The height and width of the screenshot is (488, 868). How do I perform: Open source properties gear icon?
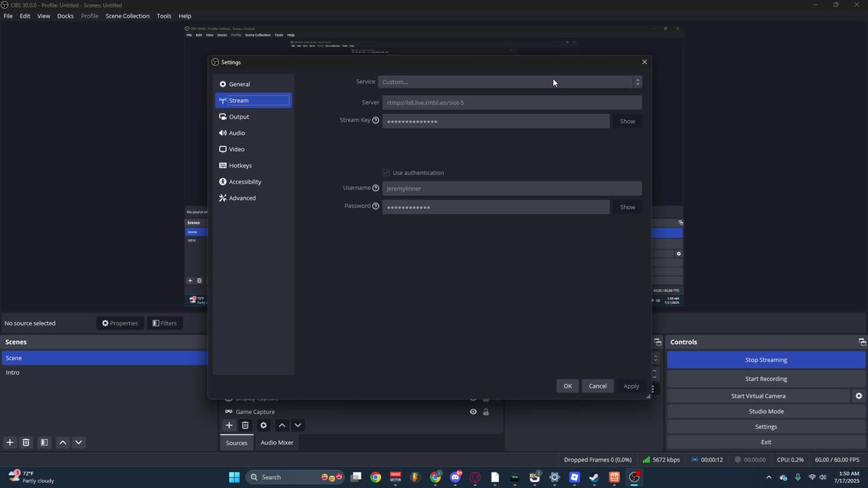click(264, 426)
